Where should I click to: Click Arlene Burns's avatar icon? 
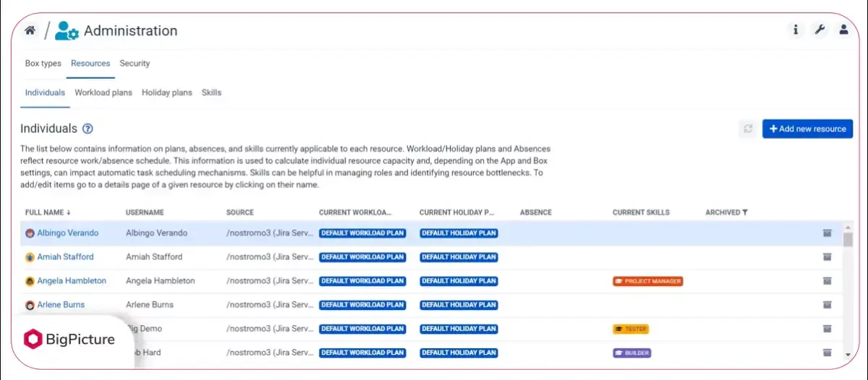[x=30, y=305]
